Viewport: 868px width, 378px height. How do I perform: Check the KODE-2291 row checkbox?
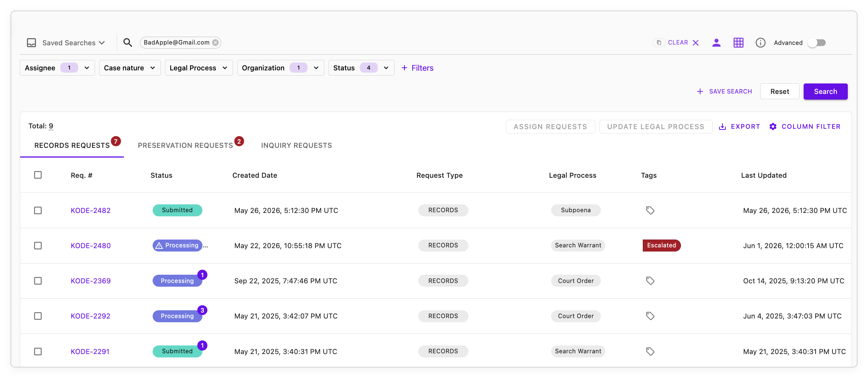38,351
